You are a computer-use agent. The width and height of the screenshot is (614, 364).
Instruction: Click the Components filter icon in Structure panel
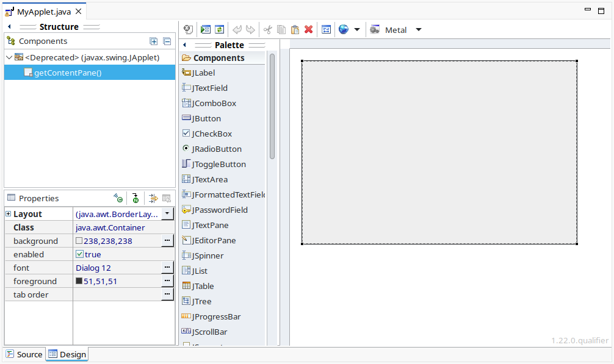click(x=10, y=41)
